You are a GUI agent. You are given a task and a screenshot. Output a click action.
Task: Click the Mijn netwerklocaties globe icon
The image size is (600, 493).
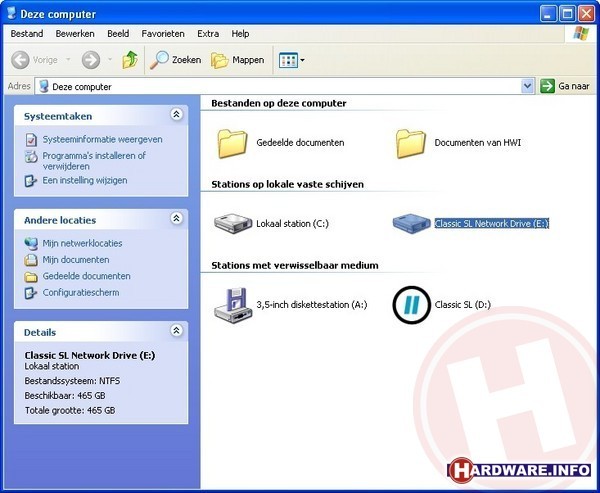point(31,243)
